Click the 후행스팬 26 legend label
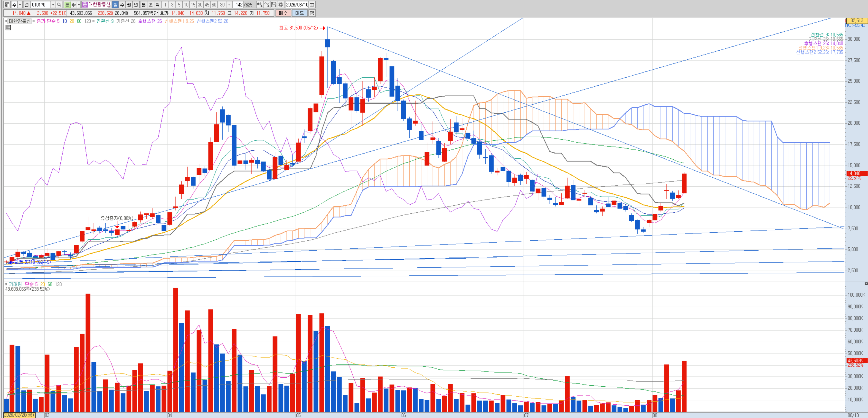The width and height of the screenshot is (868, 418). [150, 21]
